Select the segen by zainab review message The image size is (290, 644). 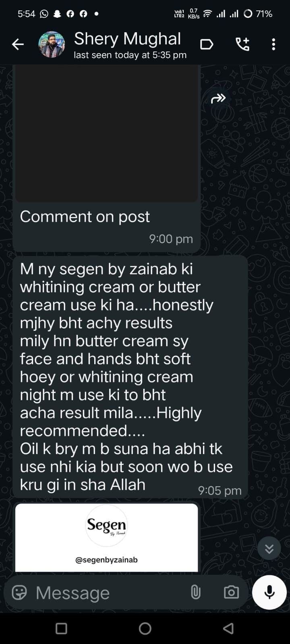[x=130, y=377]
